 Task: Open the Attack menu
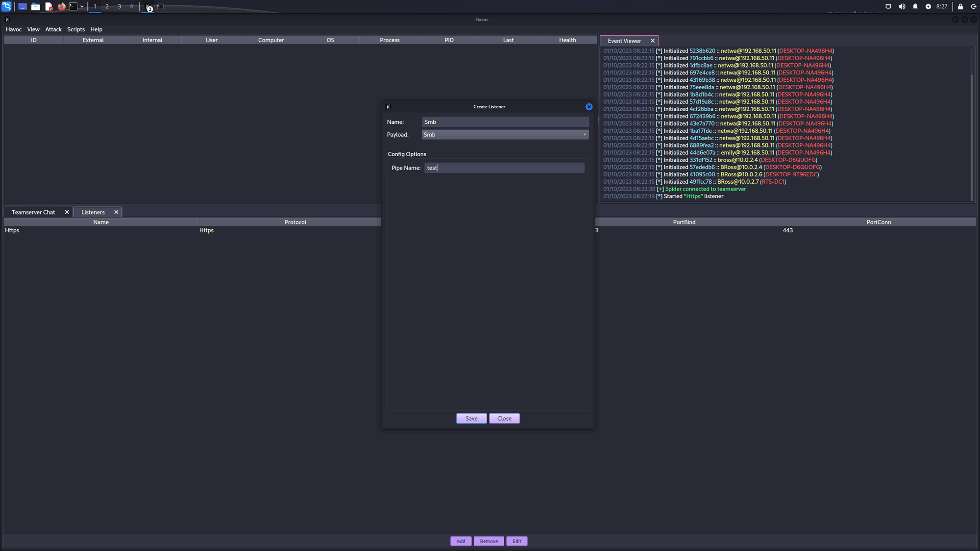click(53, 29)
